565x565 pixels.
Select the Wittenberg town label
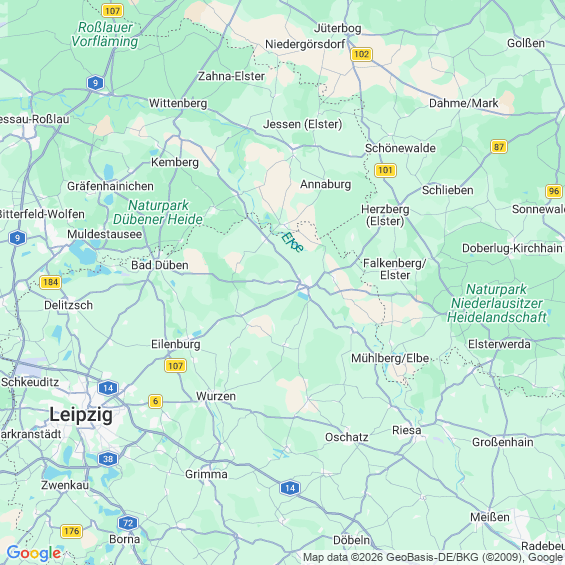pos(178,103)
